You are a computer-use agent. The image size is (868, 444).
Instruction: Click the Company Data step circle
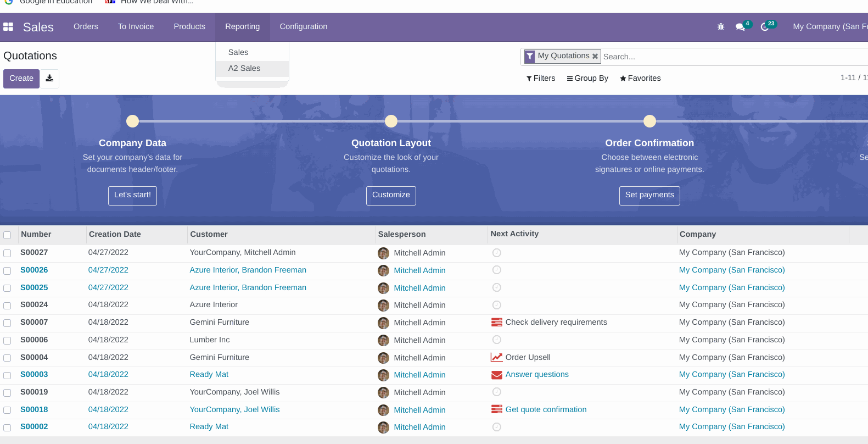132,121
